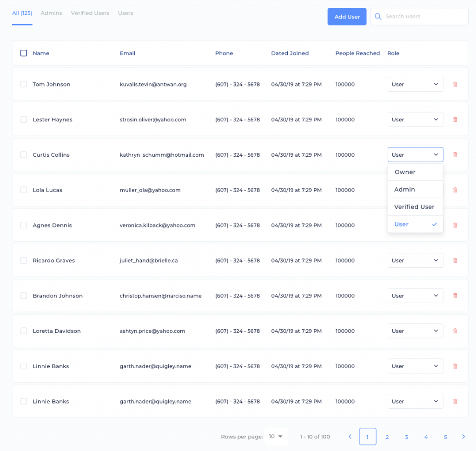The height and width of the screenshot is (451, 476).
Task: Click the search magnifier icon
Action: [x=377, y=16]
